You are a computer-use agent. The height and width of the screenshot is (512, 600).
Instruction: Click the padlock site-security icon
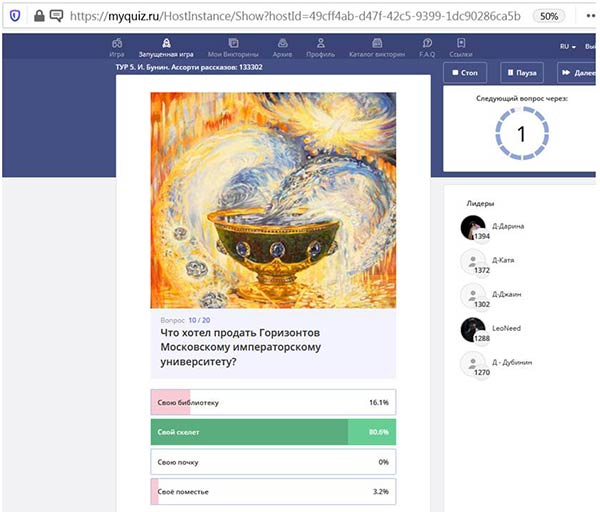tap(37, 16)
